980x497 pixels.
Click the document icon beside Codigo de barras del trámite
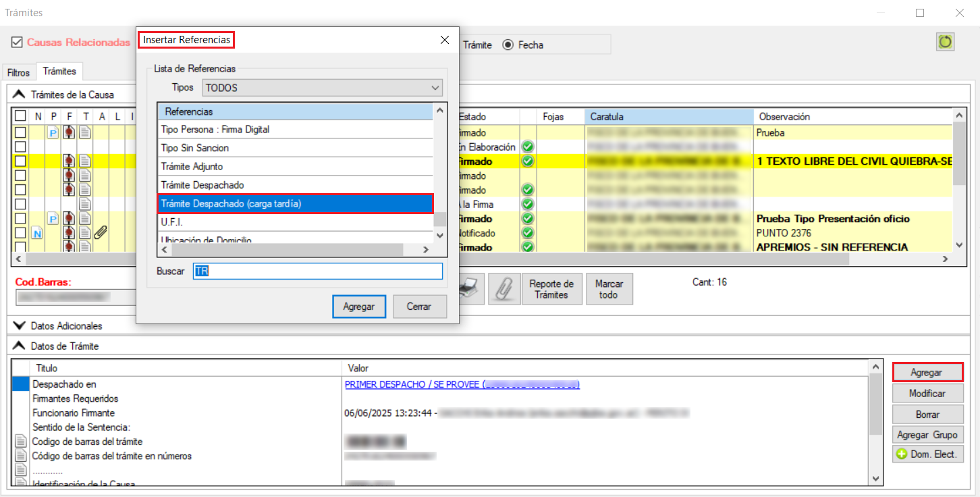[x=20, y=442]
